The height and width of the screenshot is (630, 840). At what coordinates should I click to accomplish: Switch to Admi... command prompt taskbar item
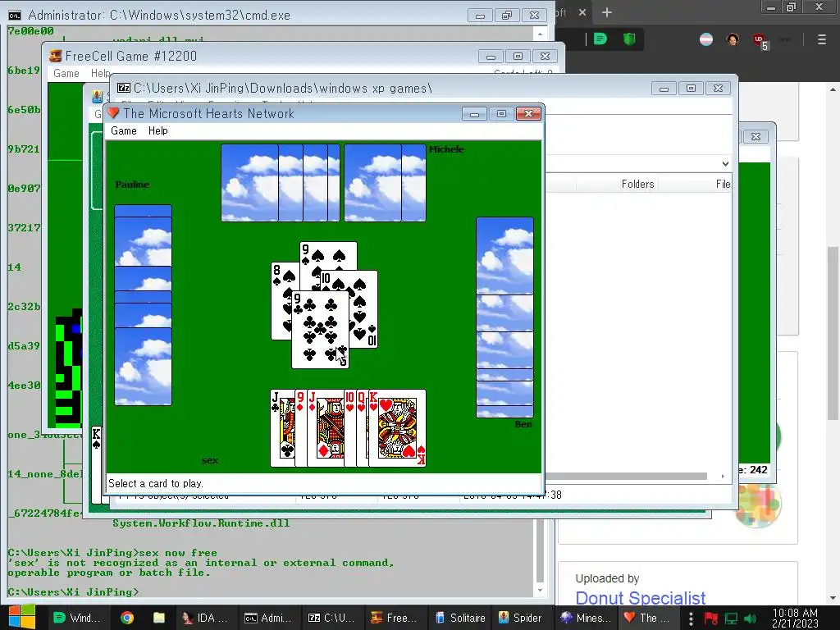pyautogui.click(x=268, y=618)
